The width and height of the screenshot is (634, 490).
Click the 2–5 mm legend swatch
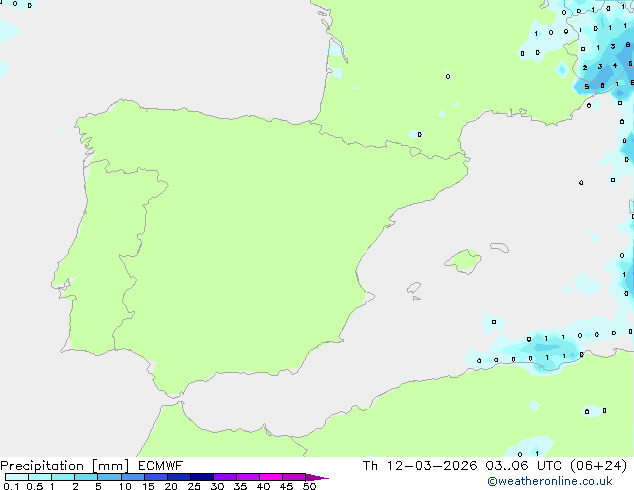[86, 477]
